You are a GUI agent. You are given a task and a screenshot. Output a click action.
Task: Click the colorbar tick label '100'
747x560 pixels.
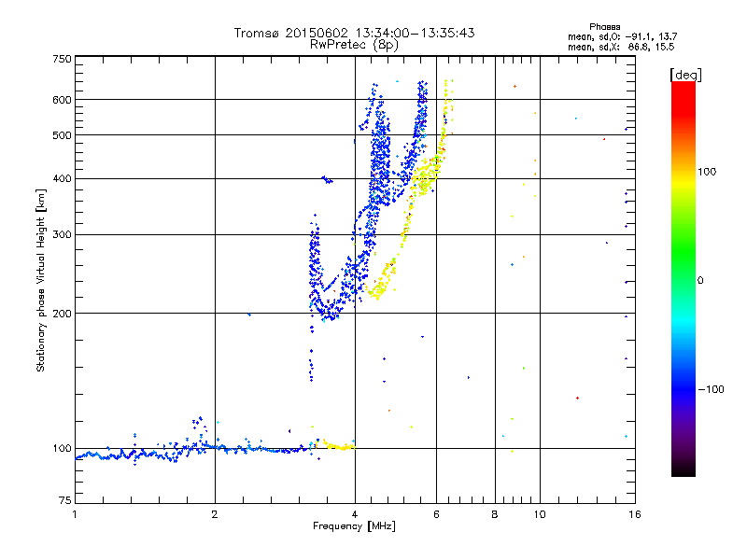pos(707,172)
